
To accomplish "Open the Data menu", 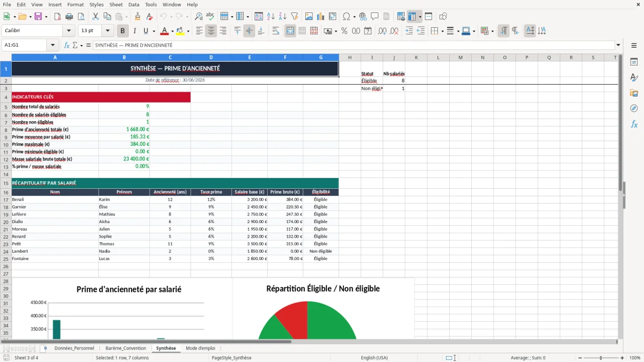I will pos(134,4).
